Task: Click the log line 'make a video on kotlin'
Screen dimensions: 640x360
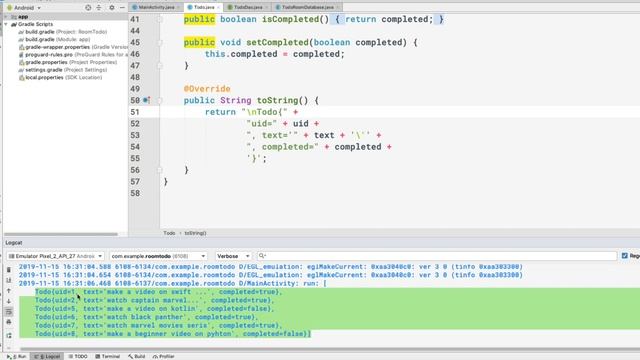Action: tap(155, 309)
